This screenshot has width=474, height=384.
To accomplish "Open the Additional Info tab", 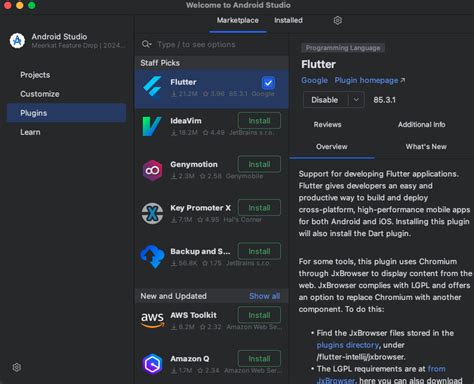I will click(x=422, y=125).
